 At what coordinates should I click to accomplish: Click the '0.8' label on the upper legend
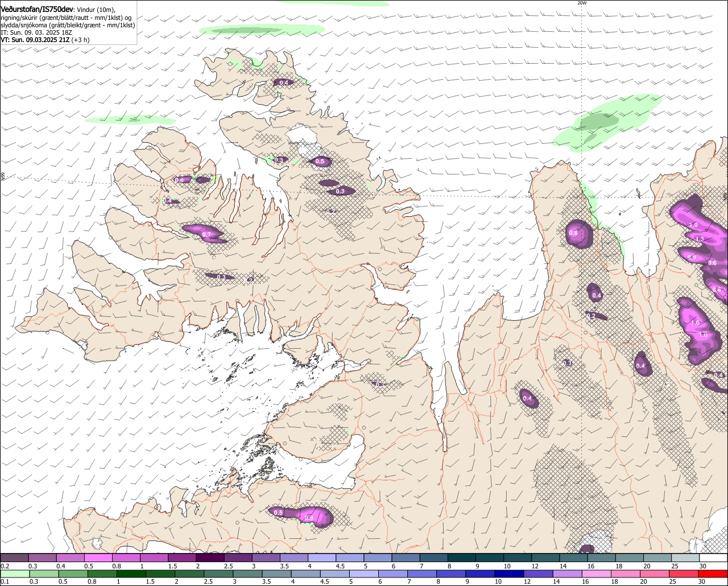click(x=117, y=566)
